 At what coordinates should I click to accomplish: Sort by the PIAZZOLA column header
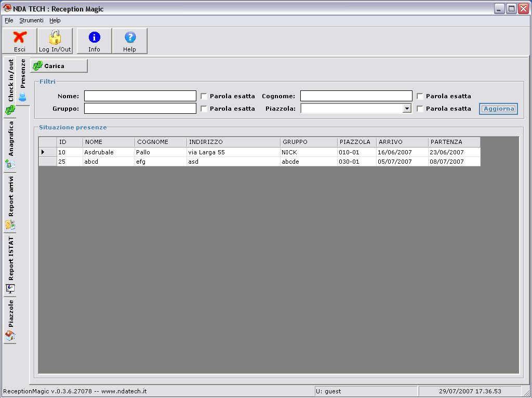(x=357, y=142)
